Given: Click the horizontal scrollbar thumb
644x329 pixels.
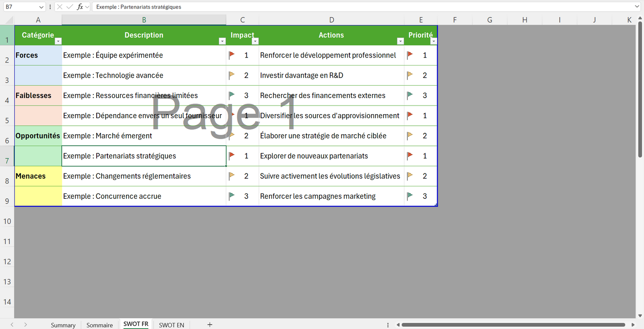Looking at the screenshot, I should [513, 325].
